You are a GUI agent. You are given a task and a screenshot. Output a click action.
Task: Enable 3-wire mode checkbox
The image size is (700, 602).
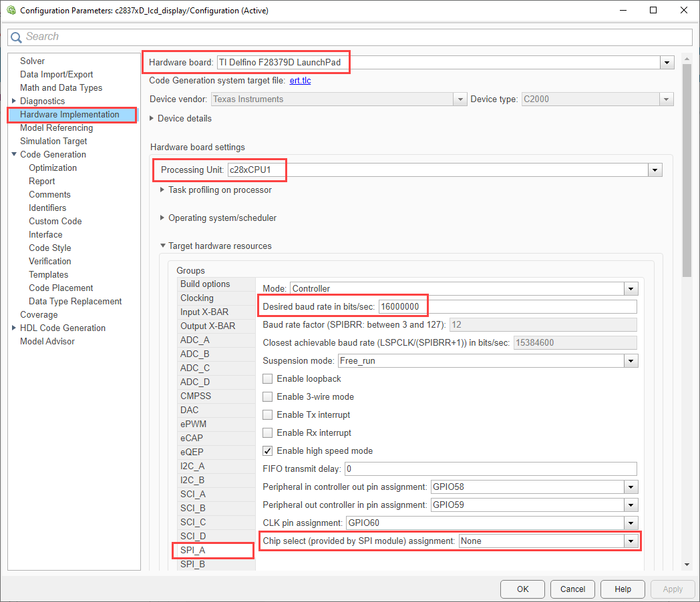click(x=267, y=396)
